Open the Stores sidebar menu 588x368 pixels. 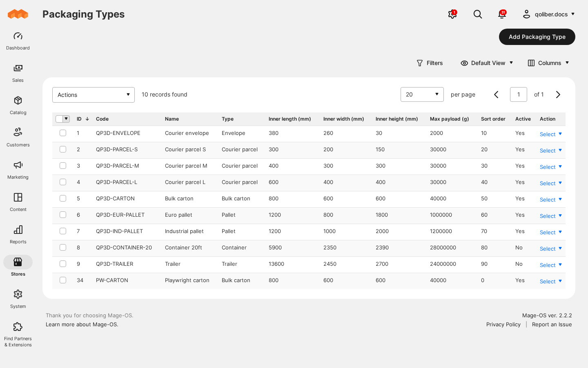[18, 267]
